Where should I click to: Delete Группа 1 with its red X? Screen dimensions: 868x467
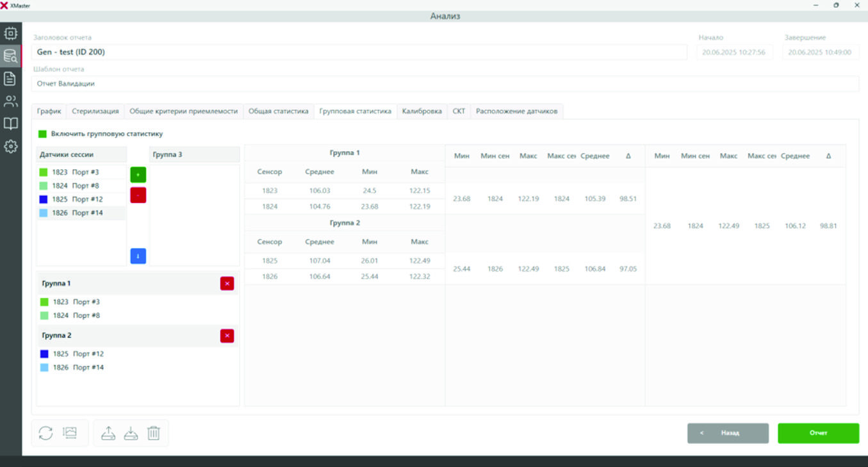click(x=227, y=283)
